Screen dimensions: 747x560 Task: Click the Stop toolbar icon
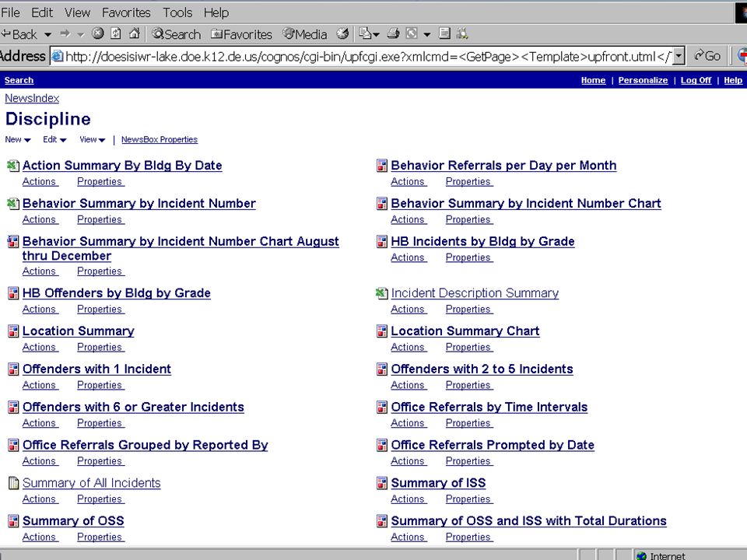click(98, 33)
